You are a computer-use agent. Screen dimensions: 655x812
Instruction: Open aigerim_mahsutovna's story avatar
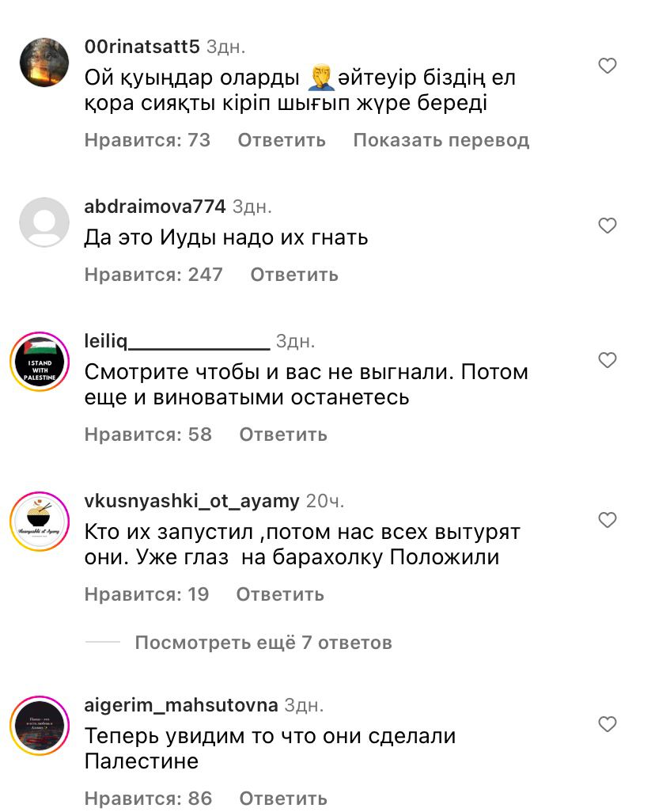[40, 725]
